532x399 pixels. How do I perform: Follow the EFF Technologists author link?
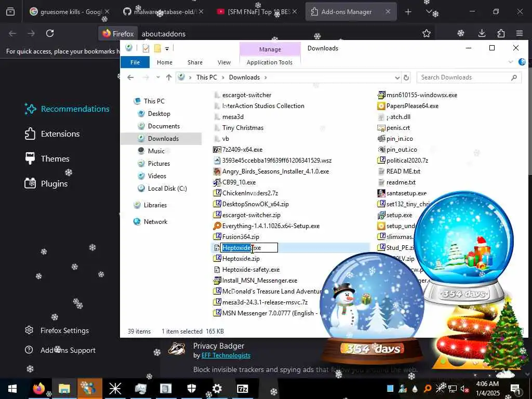click(x=226, y=355)
